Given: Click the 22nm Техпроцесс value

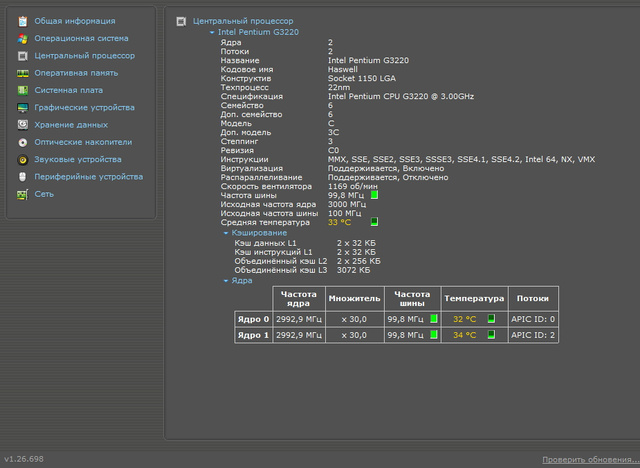Looking at the screenshot, I should [x=339, y=87].
